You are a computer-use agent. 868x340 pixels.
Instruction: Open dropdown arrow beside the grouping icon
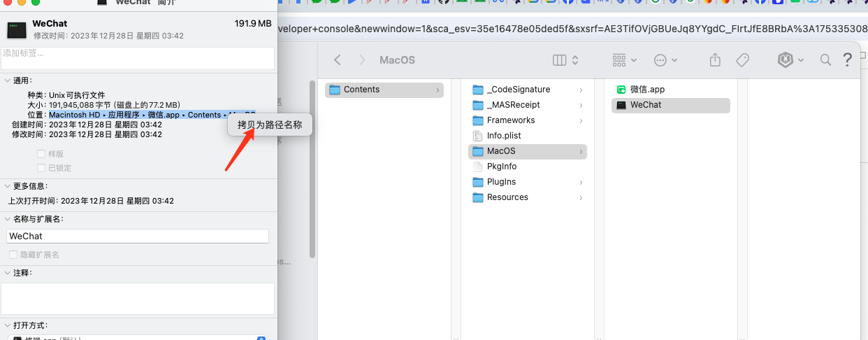(633, 60)
